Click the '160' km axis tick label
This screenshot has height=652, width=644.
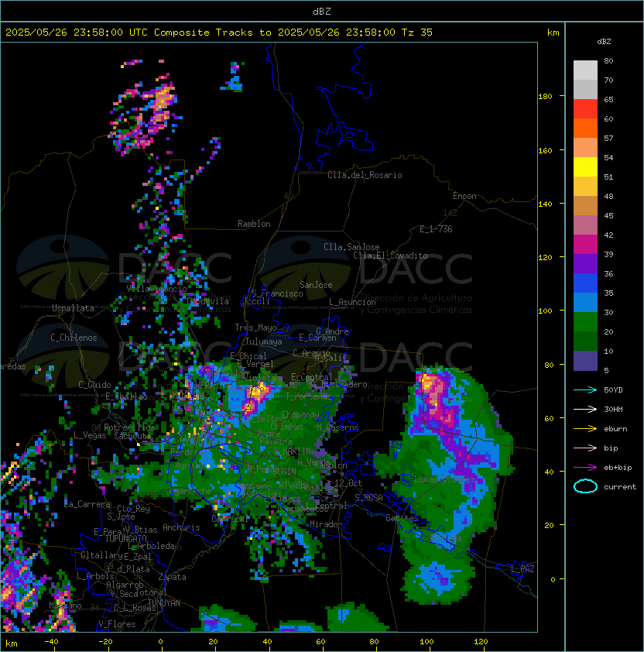[x=545, y=150]
